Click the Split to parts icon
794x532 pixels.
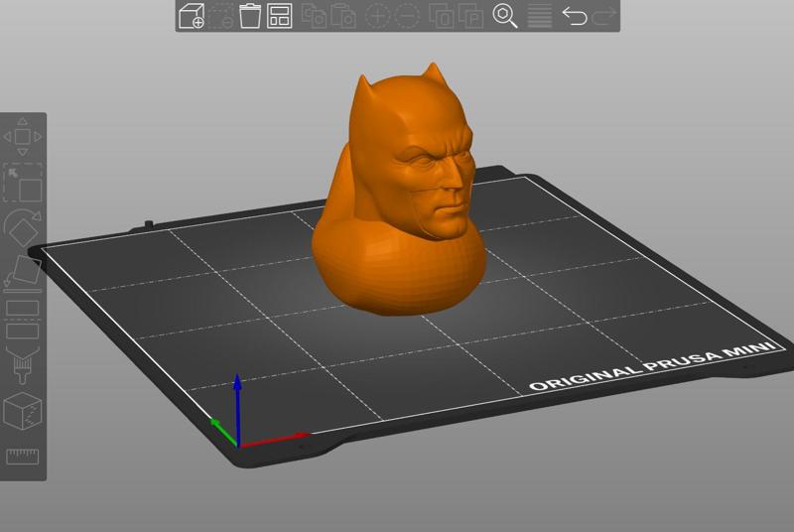pyautogui.click(x=470, y=16)
